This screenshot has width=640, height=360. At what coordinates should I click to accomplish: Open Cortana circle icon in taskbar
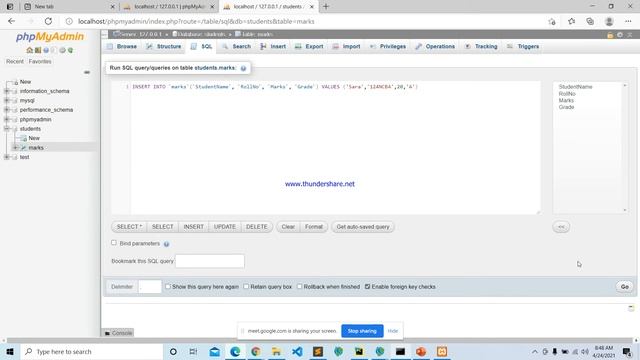pos(173,351)
